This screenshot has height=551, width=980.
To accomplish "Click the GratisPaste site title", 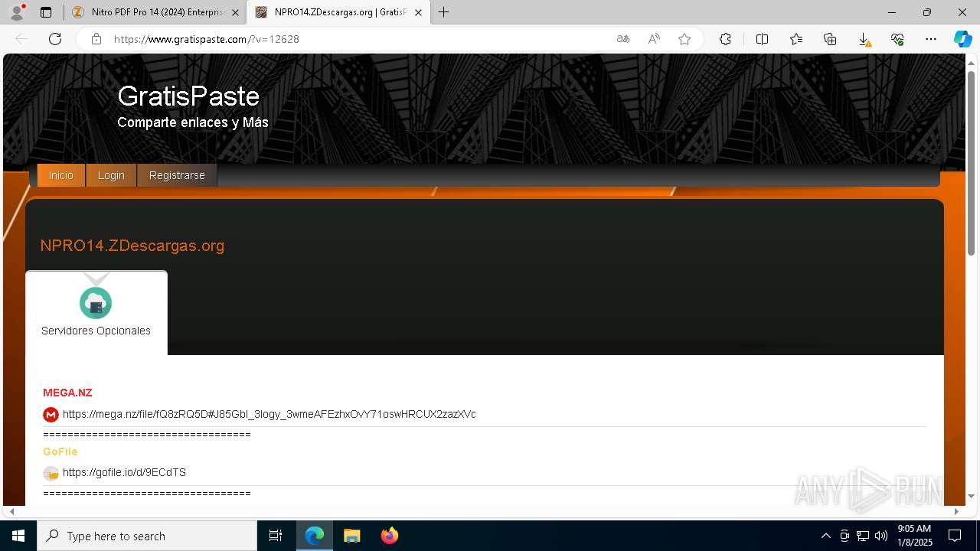I will pyautogui.click(x=188, y=96).
